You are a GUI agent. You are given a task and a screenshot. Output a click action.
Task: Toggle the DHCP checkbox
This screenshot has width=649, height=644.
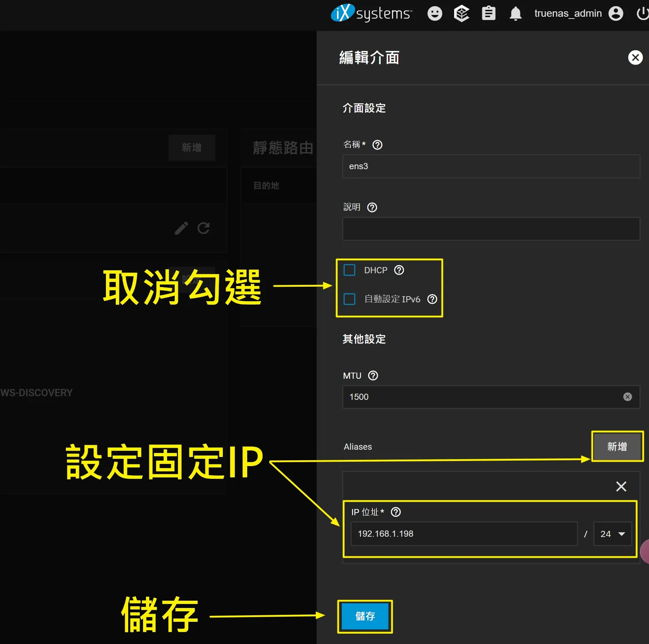pos(349,270)
